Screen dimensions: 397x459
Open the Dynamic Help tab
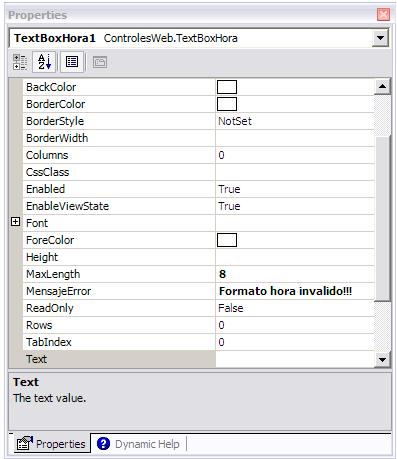tap(138, 444)
